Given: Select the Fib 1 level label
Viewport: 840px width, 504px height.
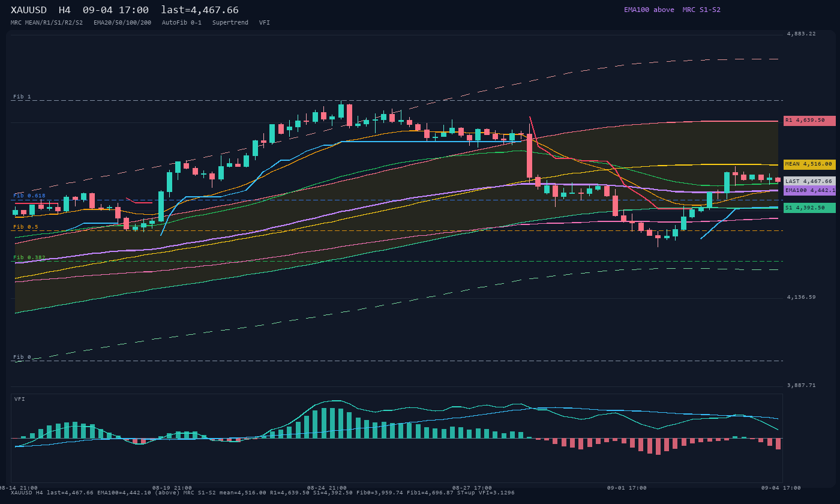Looking at the screenshot, I should point(22,97).
